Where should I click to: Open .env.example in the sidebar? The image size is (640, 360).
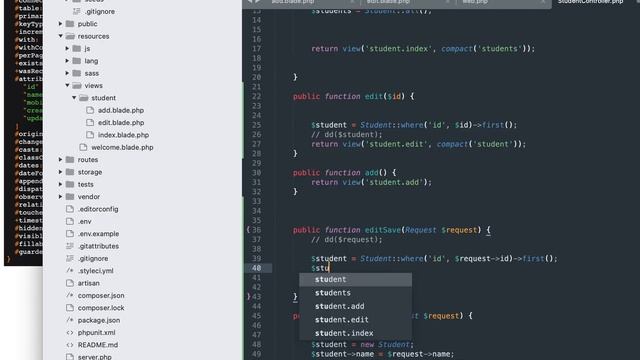pyautogui.click(x=98, y=234)
